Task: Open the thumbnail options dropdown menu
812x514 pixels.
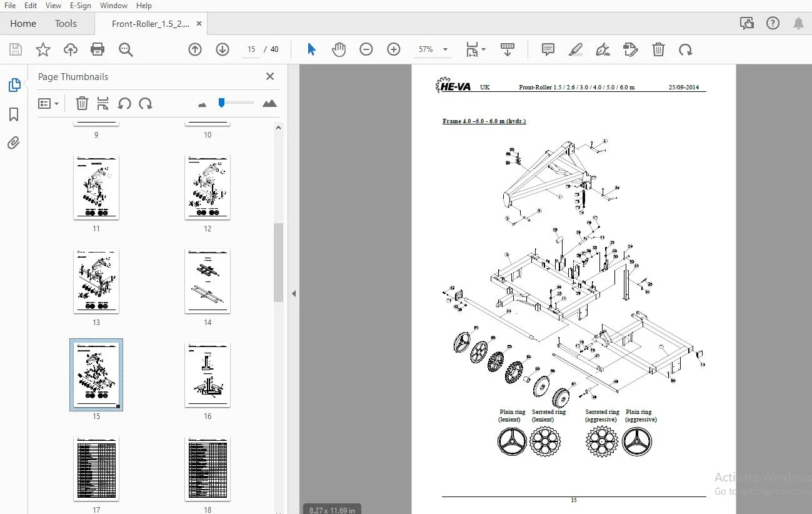Action: (x=48, y=103)
